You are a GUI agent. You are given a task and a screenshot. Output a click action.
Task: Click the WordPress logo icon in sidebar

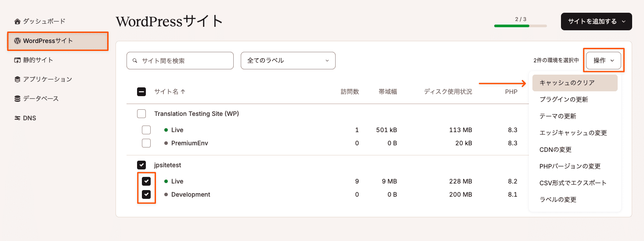[18, 41]
